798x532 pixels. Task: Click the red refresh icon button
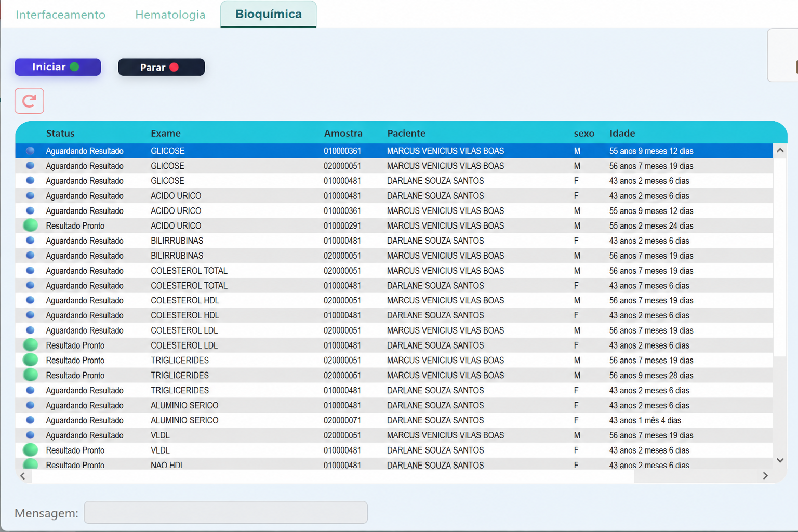click(29, 101)
